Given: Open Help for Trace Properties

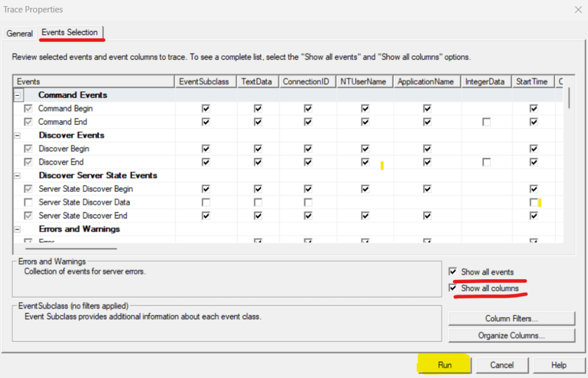Looking at the screenshot, I should coord(559,365).
